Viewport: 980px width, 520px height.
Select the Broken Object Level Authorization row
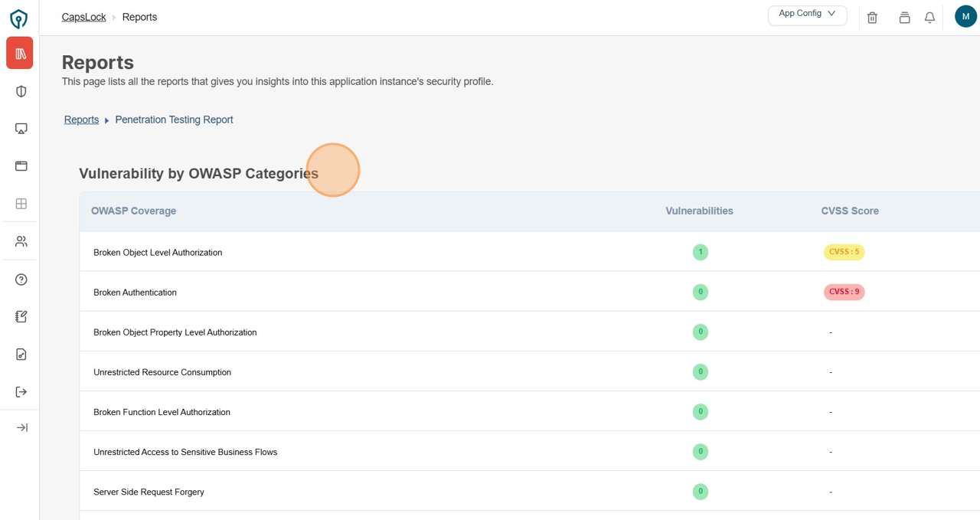click(x=158, y=252)
